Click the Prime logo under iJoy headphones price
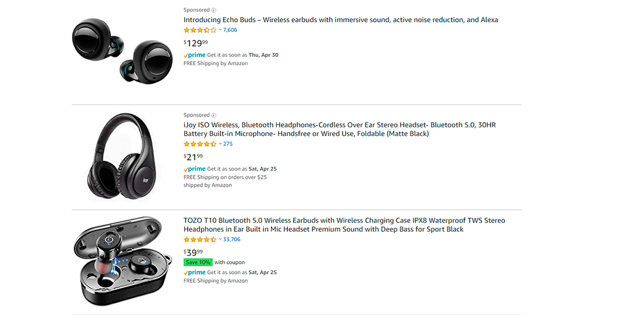The width and height of the screenshot is (644, 315). point(194,168)
